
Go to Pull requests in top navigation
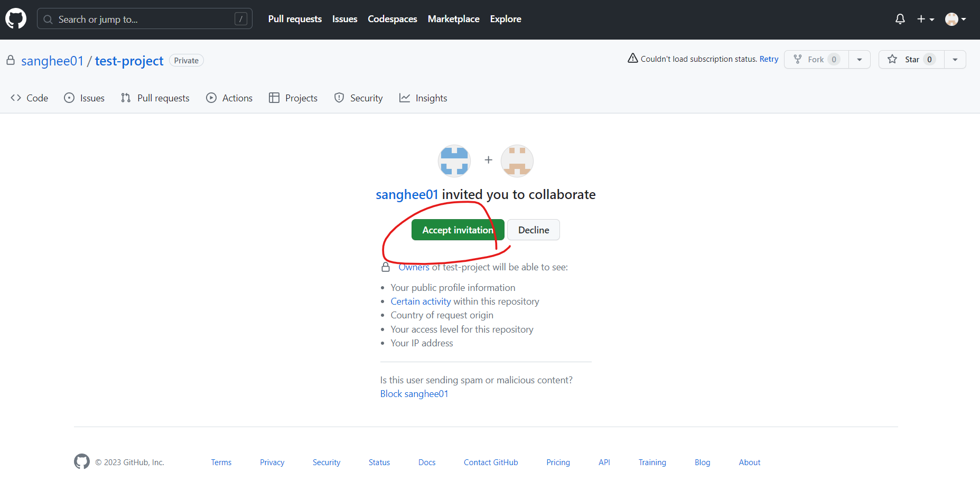tap(295, 19)
